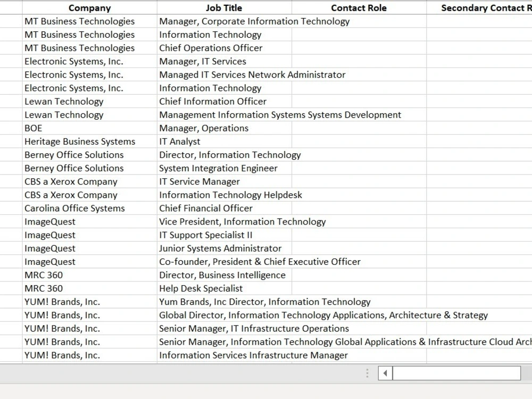Viewport: 532px width, 399px height.
Task: Click 'Information Technology Helpdesk' cell
Action: pyautogui.click(x=224, y=195)
